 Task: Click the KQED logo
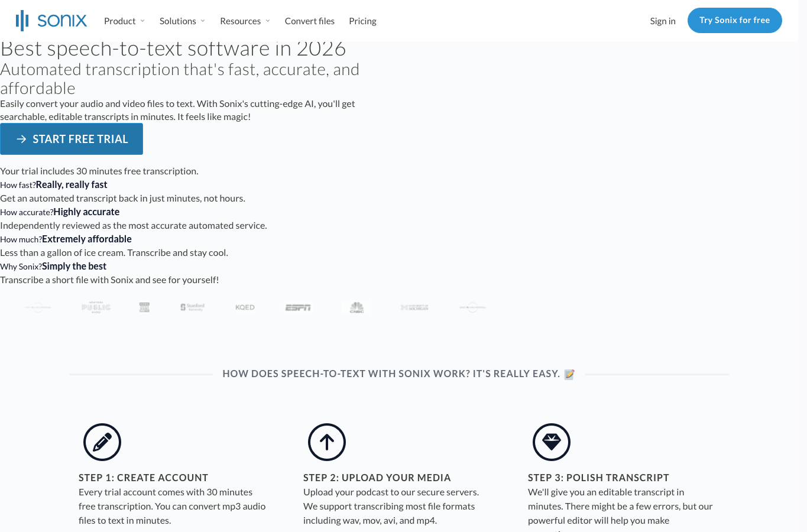pos(245,307)
